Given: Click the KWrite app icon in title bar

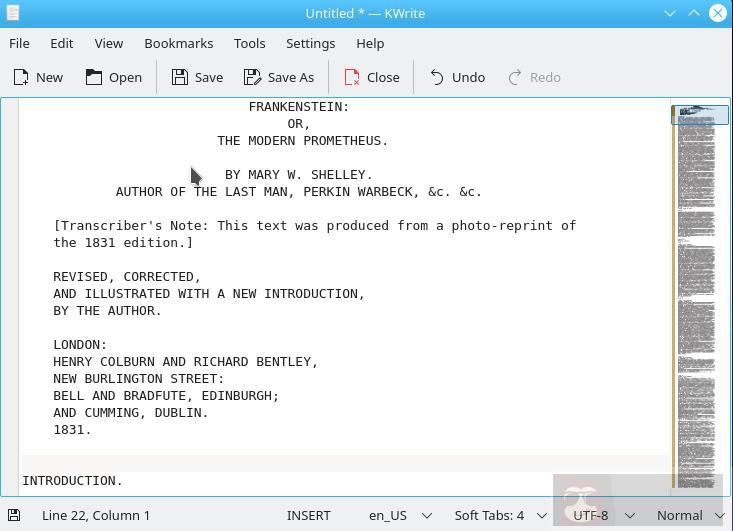Looking at the screenshot, I should [x=11, y=13].
